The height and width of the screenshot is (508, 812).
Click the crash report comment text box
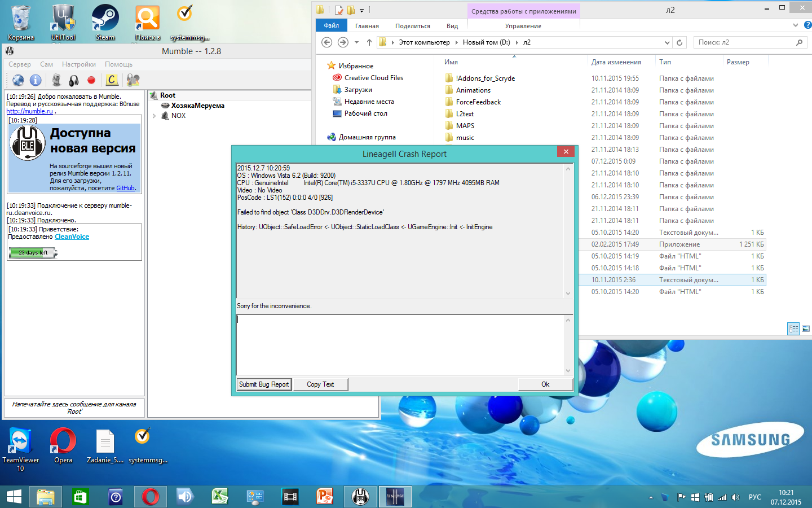[400, 344]
